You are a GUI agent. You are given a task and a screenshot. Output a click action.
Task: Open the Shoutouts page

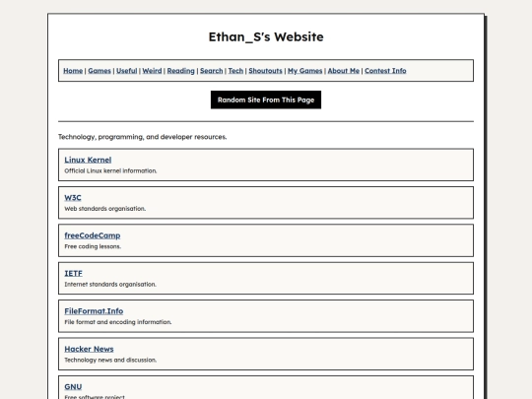[x=265, y=71]
